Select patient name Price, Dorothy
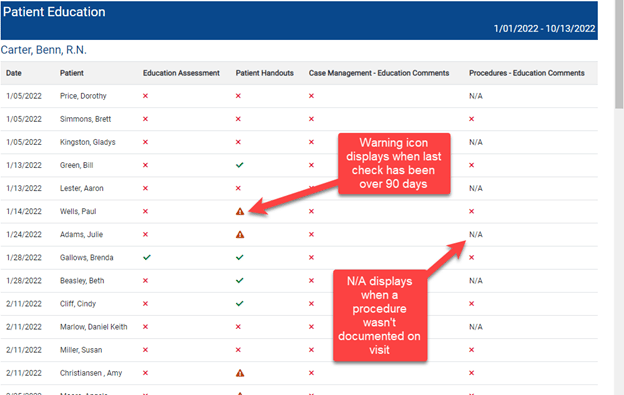The height and width of the screenshot is (395, 624). click(x=83, y=96)
